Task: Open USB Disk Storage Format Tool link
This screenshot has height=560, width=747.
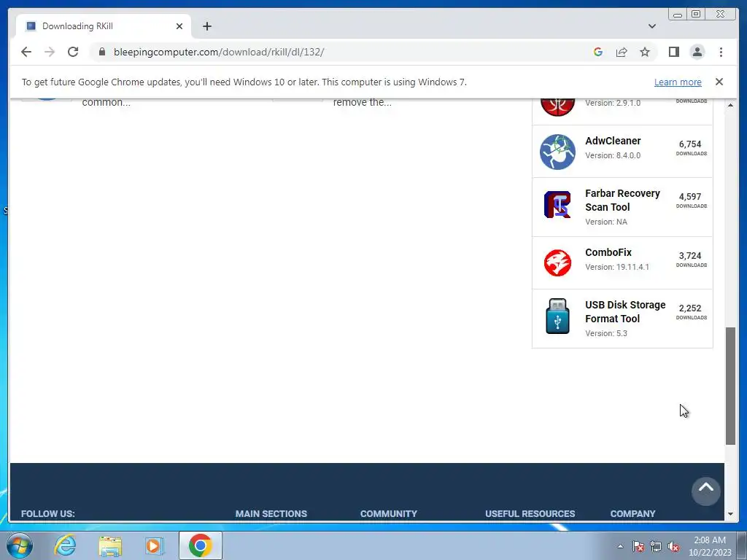Action: click(x=625, y=311)
